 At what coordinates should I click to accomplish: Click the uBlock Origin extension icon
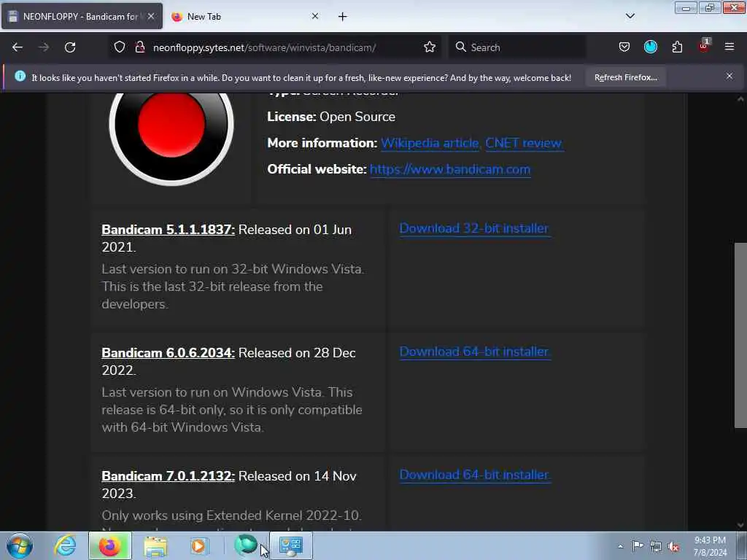click(704, 46)
